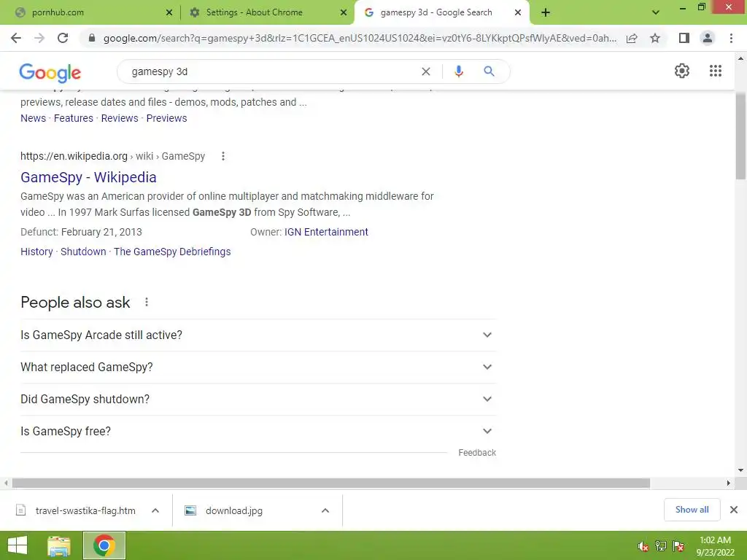Switch to Settings - About Chrome tab
Screen dimensions: 747x560
tap(267, 12)
